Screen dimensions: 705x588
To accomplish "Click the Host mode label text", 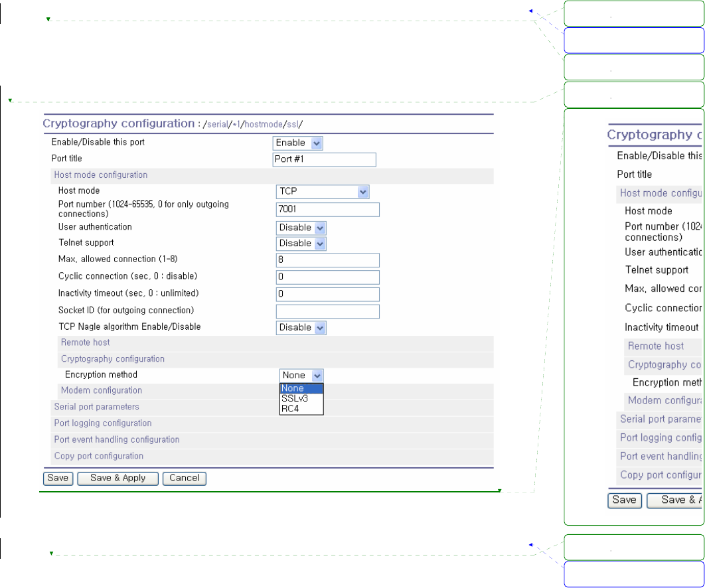I will point(79,191).
